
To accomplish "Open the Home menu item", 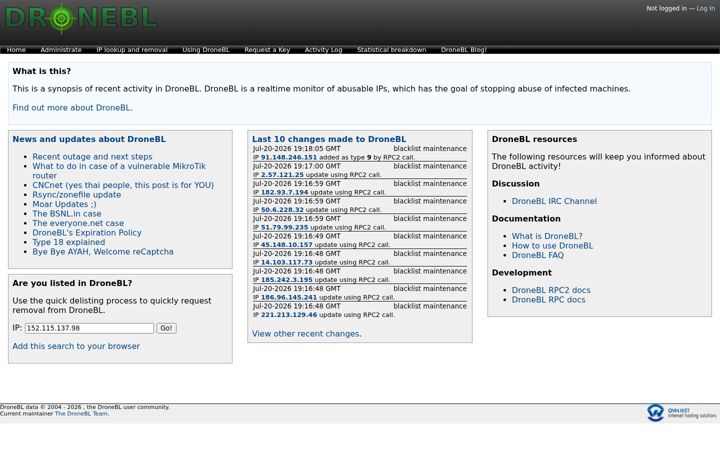I will (16, 50).
